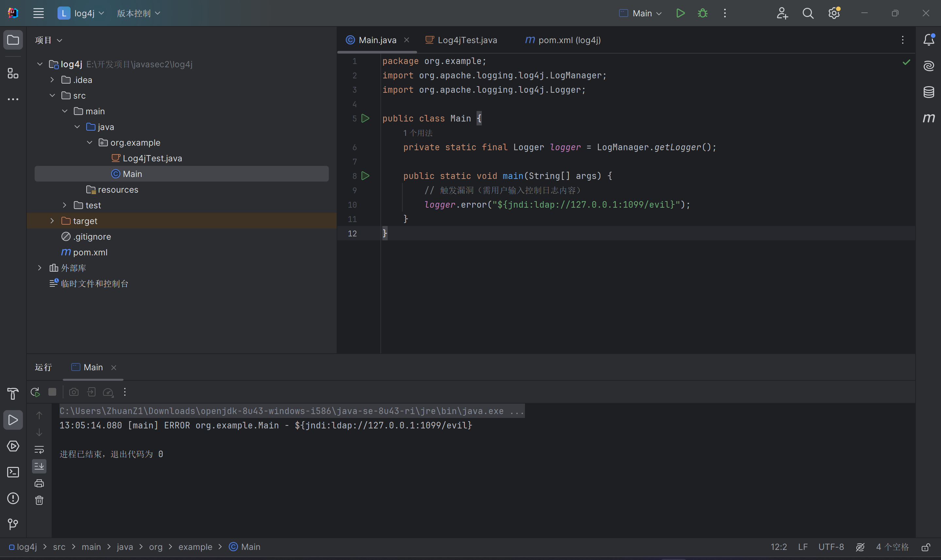The width and height of the screenshot is (941, 560).
Task: Open the Structure tool window icon
Action: click(x=13, y=73)
